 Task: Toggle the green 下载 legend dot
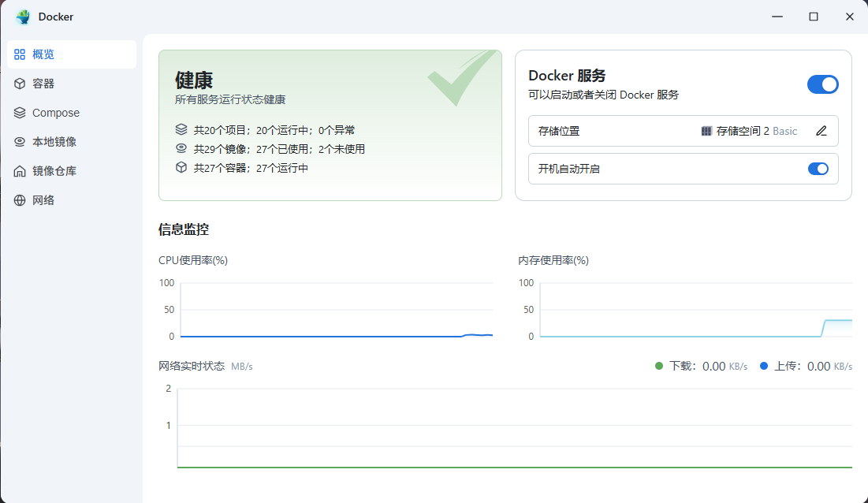click(x=659, y=366)
